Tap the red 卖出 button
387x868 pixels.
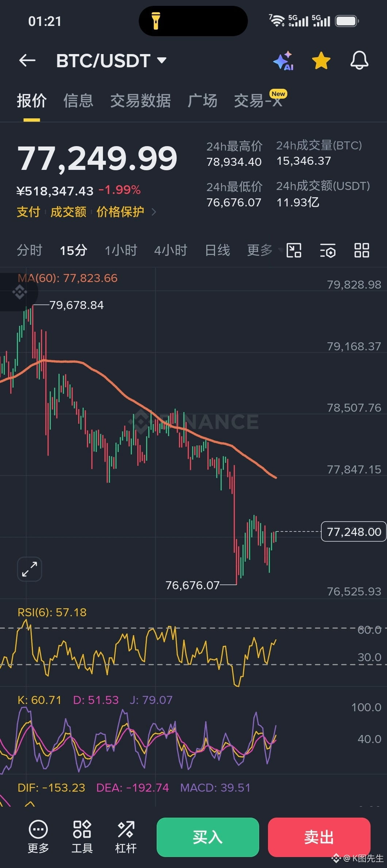319,837
